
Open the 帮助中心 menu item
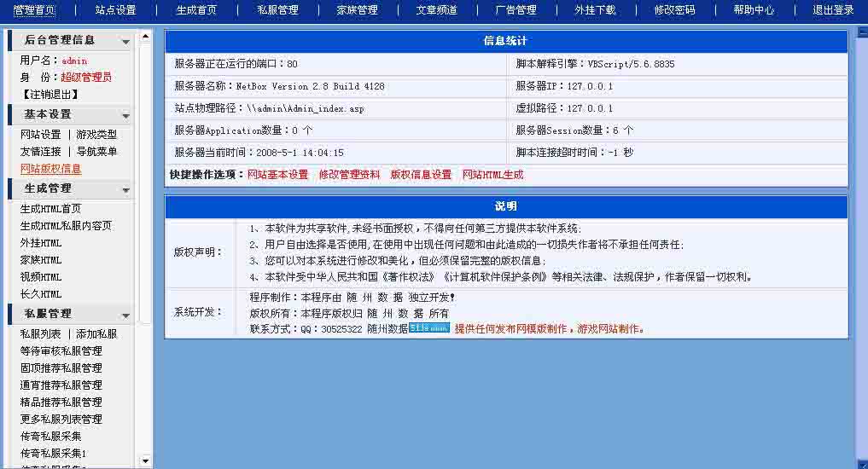point(754,10)
